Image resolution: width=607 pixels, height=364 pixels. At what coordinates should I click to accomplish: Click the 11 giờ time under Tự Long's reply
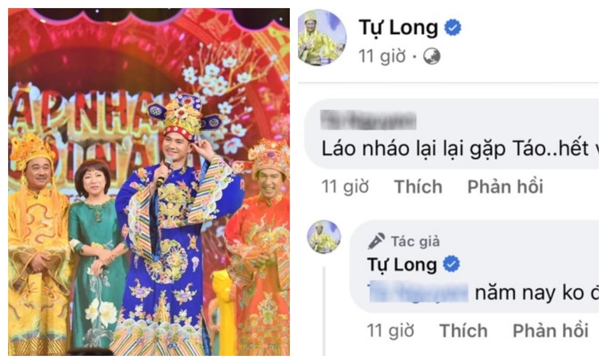pyautogui.click(x=391, y=331)
